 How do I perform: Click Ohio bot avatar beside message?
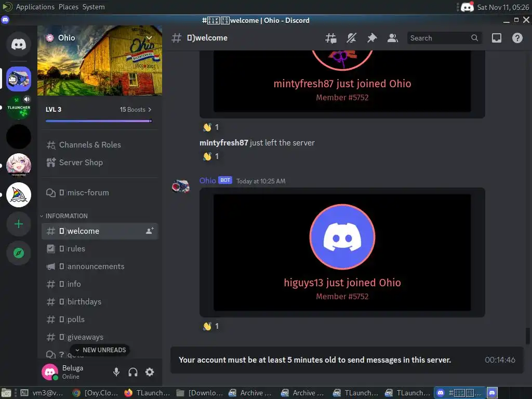pyautogui.click(x=180, y=187)
